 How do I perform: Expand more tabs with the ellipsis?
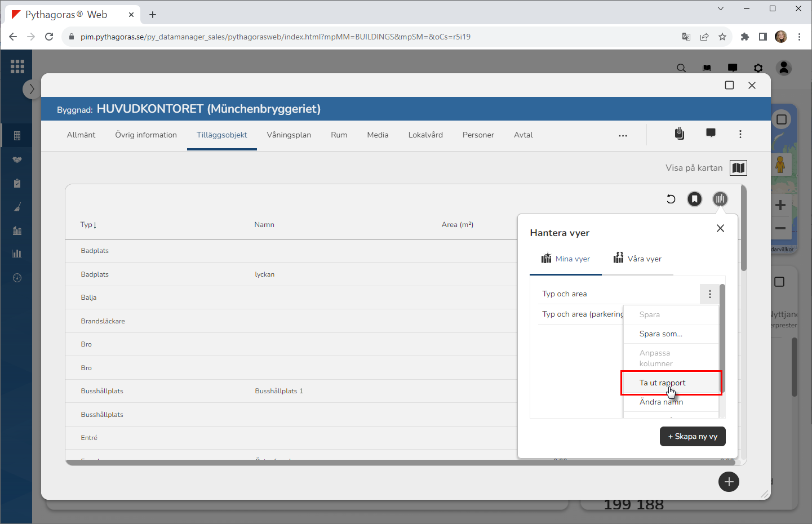tap(623, 136)
